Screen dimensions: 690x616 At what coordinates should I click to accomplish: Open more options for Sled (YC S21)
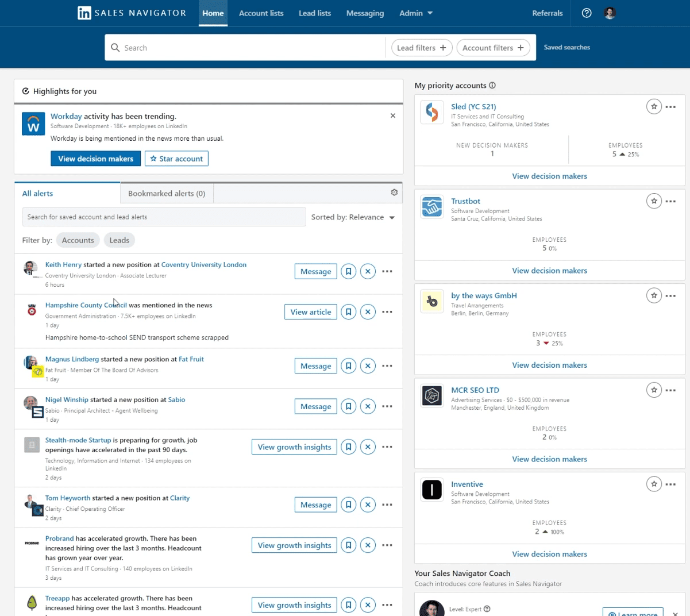coord(670,107)
